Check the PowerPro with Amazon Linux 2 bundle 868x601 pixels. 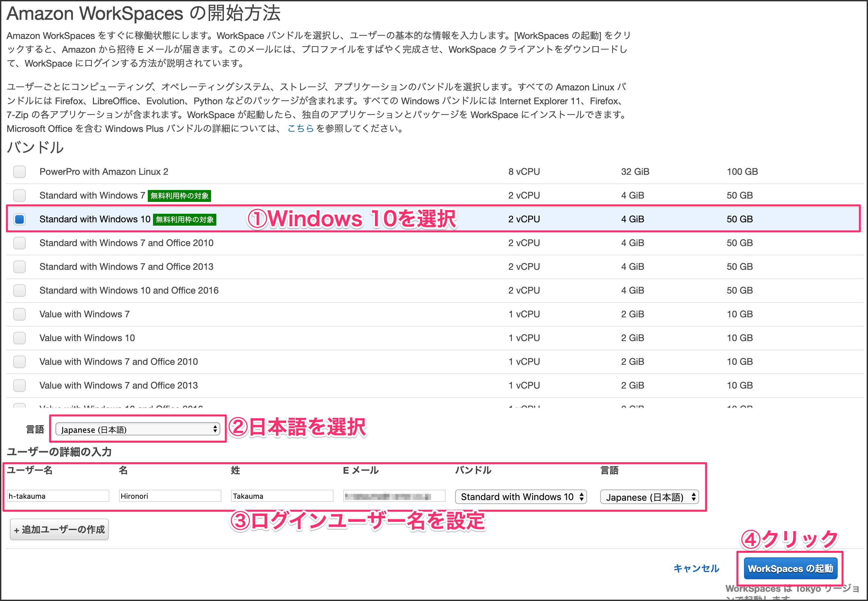[x=19, y=172]
